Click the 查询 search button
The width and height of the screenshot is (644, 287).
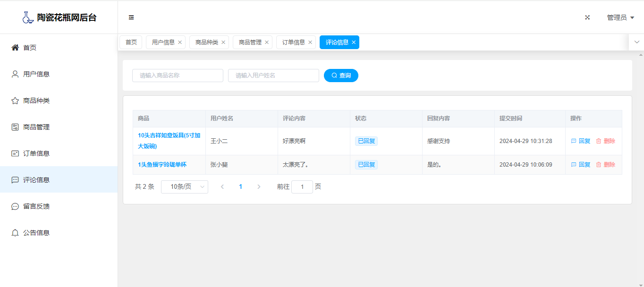pos(341,76)
